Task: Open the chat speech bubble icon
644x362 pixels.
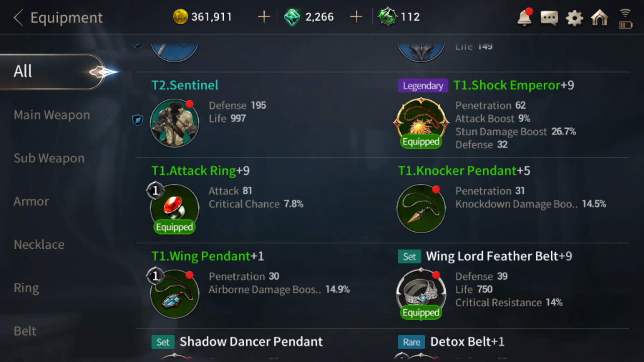Action: coord(549,18)
